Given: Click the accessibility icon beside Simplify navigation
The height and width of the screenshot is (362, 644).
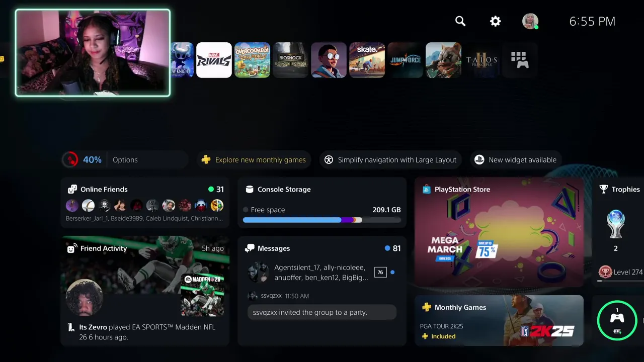Looking at the screenshot, I should [x=329, y=160].
